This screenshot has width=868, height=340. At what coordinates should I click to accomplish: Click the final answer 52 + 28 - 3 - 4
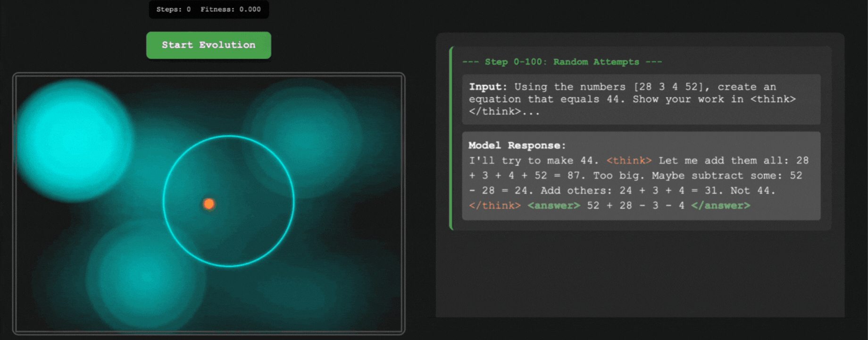pyautogui.click(x=635, y=205)
